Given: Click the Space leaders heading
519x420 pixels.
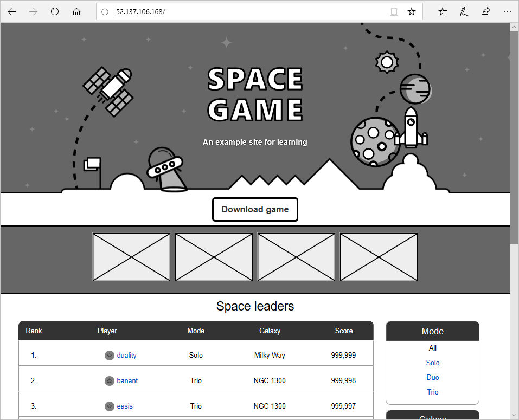Looking at the screenshot, I should point(255,306).
